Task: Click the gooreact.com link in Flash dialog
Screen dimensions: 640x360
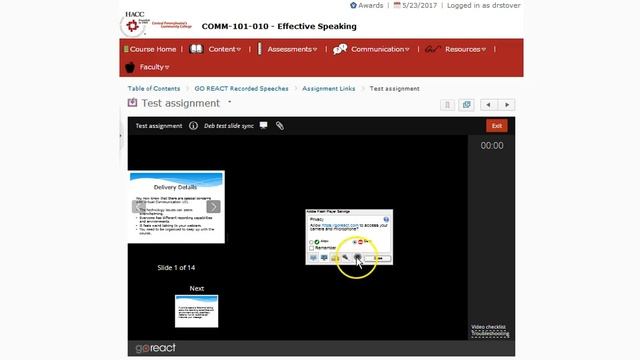Action: 340,225
